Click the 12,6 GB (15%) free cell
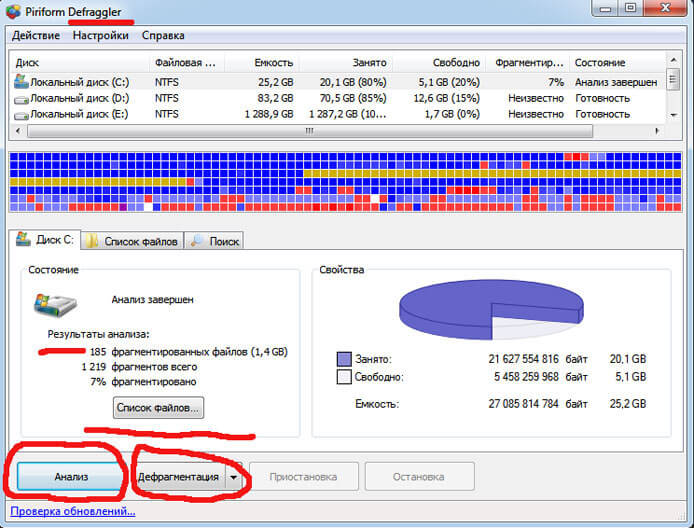694x528 pixels. (447, 98)
